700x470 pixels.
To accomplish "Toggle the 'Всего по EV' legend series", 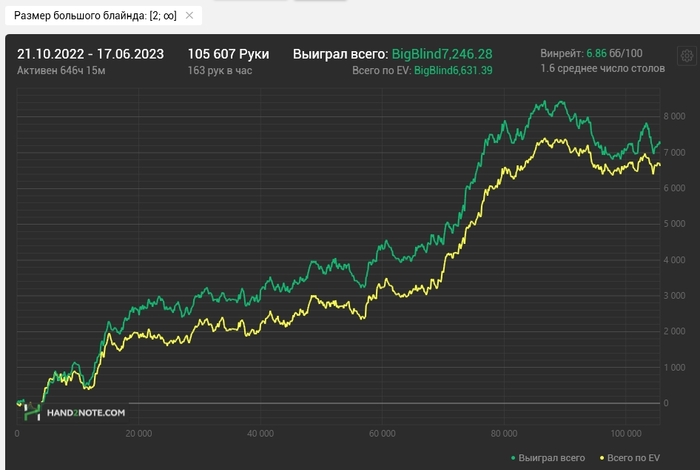I will pos(629,458).
